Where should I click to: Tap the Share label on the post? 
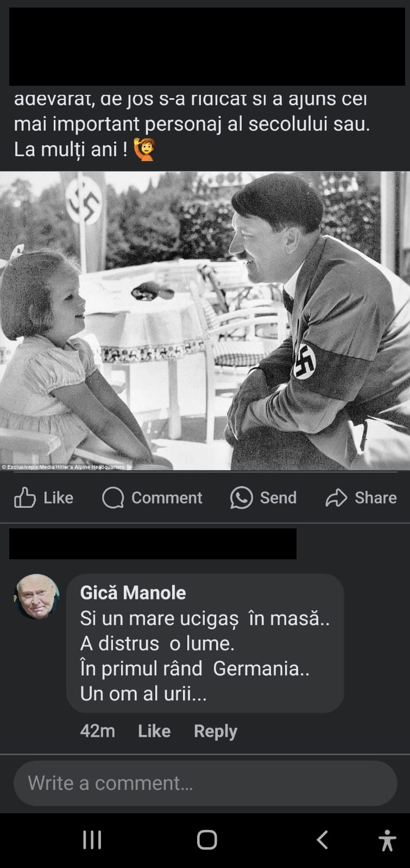click(376, 497)
